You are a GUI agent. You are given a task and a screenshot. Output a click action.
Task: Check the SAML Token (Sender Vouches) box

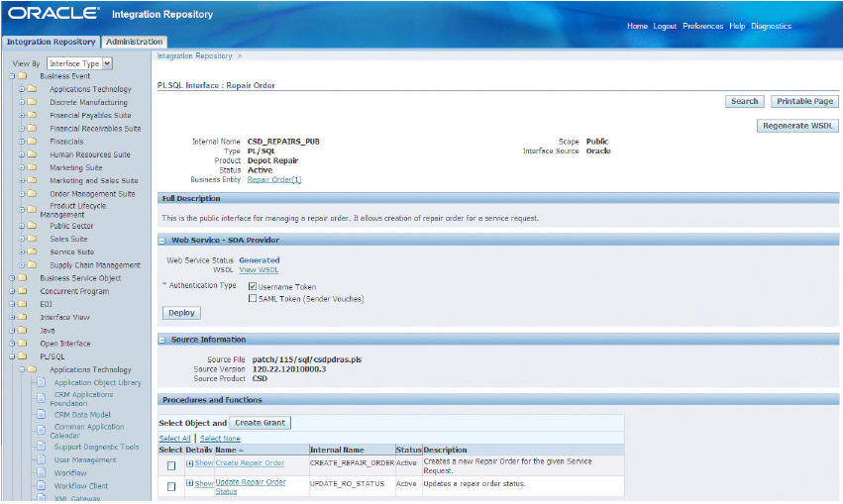click(253, 298)
